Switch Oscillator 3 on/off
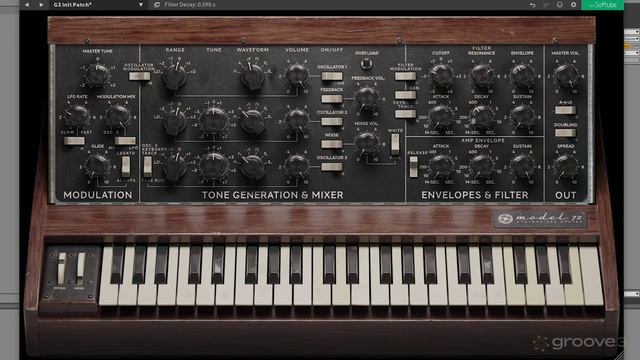Screen dimensions: 640x360 [332, 167]
